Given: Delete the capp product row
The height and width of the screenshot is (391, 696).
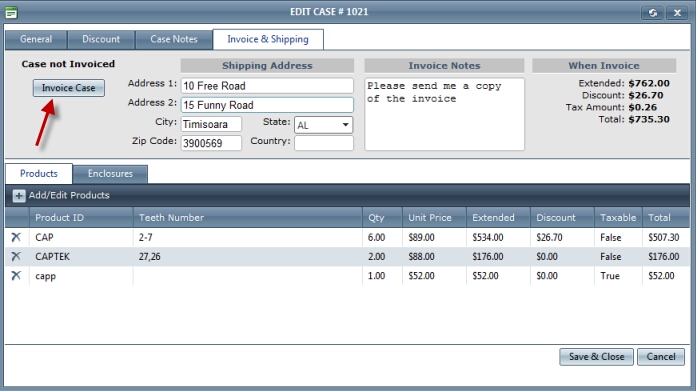Looking at the screenshot, I should (x=16, y=276).
